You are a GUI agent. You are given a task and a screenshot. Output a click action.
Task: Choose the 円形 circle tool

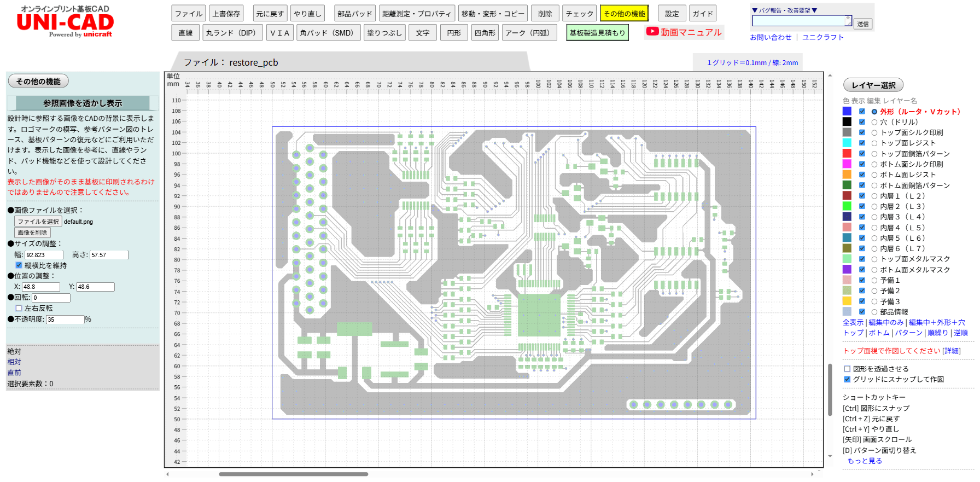pos(453,33)
